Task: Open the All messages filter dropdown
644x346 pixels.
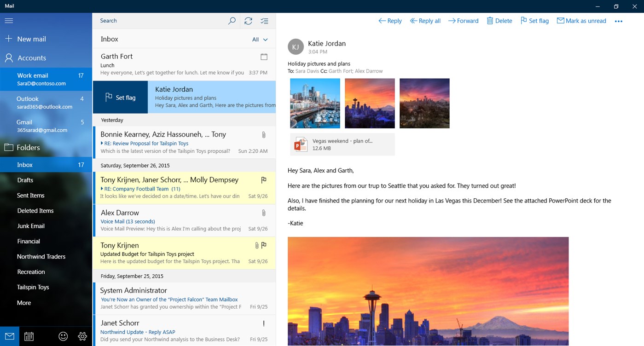Action: tap(259, 39)
